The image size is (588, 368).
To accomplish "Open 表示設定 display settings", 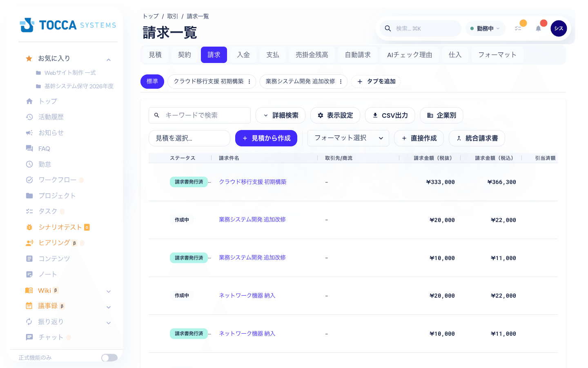I will tap(335, 115).
